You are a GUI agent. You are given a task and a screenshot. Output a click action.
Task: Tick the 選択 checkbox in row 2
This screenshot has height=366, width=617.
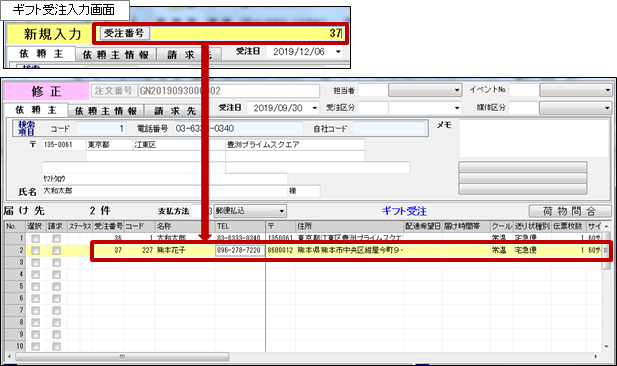[35, 250]
